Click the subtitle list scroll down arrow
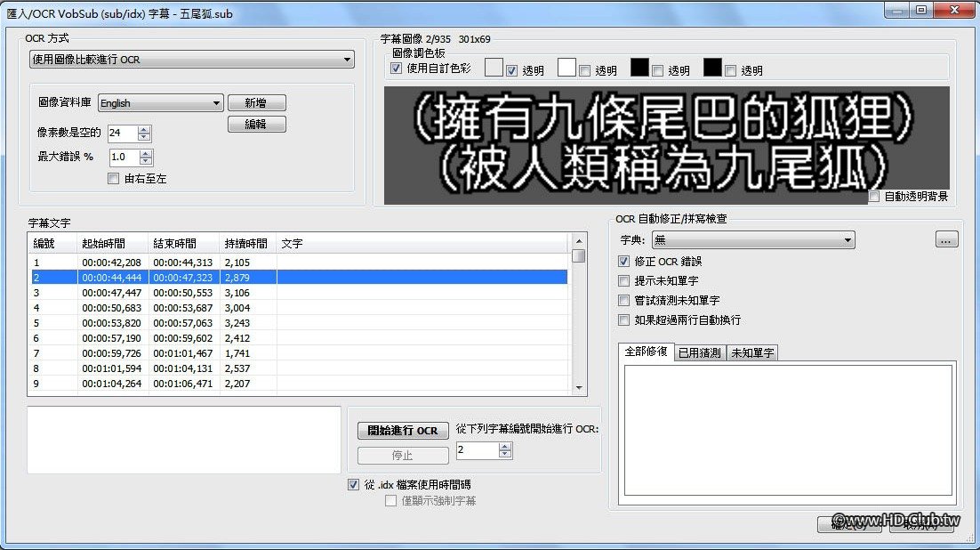Image resolution: width=980 pixels, height=550 pixels. (x=579, y=387)
